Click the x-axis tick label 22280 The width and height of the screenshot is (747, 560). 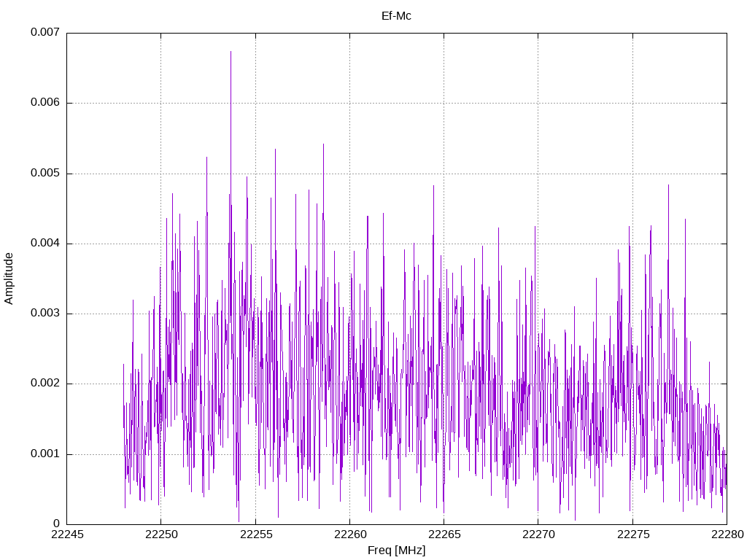click(727, 534)
